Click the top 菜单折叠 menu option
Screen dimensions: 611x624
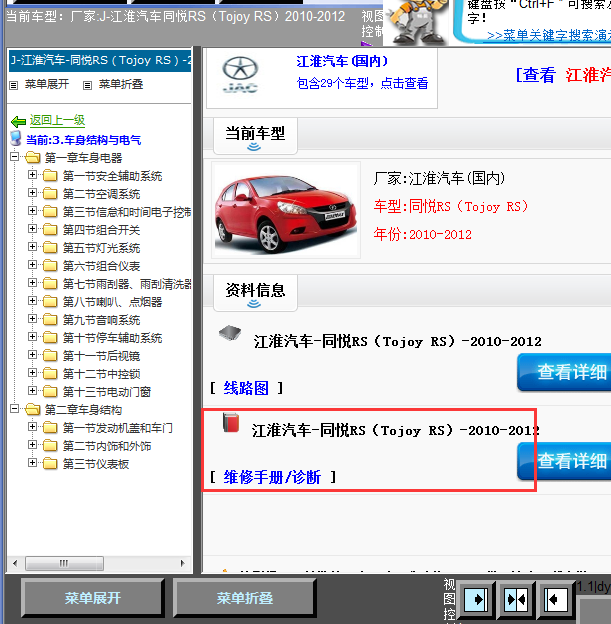[x=121, y=84]
